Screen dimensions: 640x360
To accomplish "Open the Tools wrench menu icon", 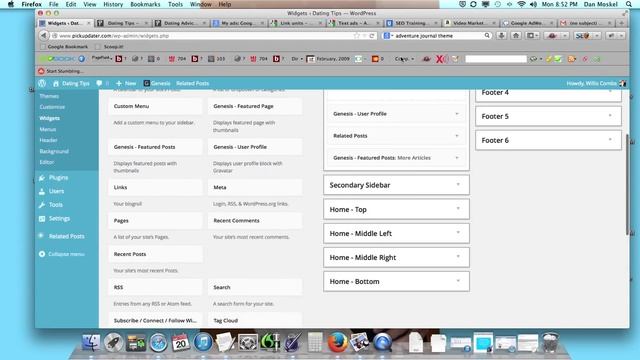I will [42, 205].
